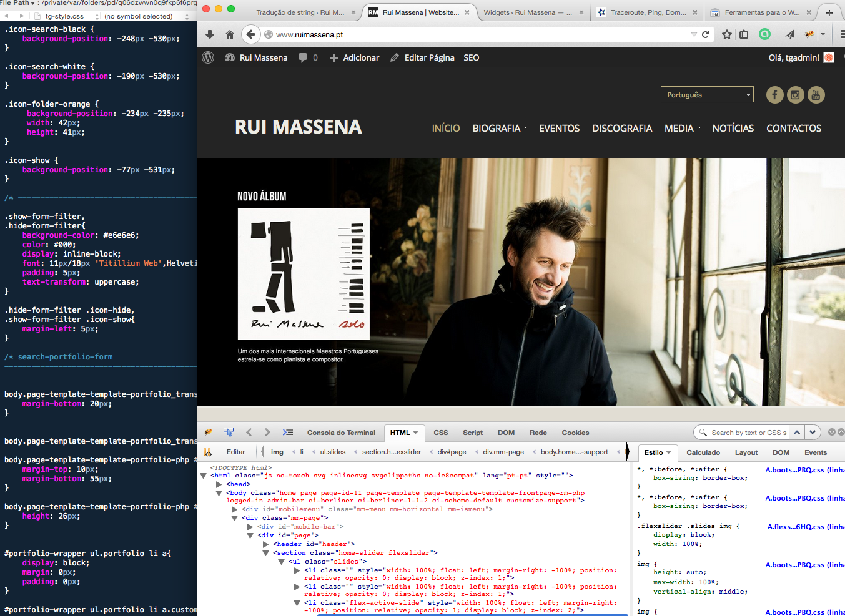The image size is (845, 616).
Task: Open Consola do Terminal tab
Action: coord(341,433)
